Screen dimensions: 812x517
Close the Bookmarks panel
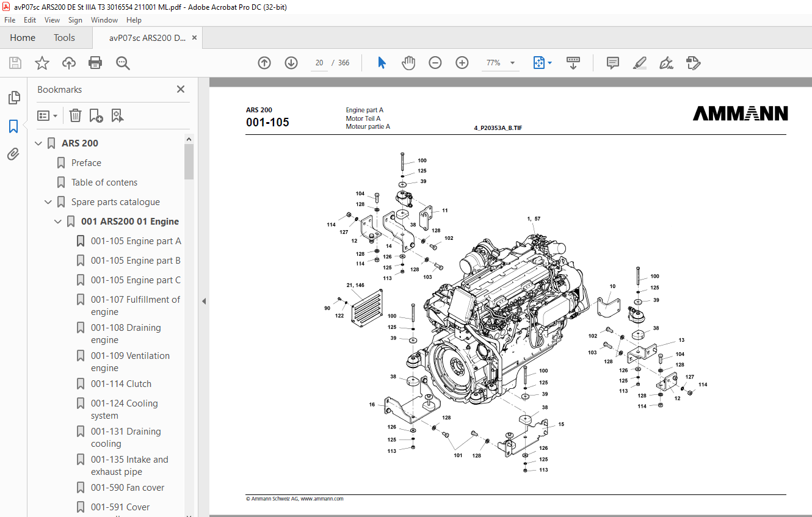(181, 89)
